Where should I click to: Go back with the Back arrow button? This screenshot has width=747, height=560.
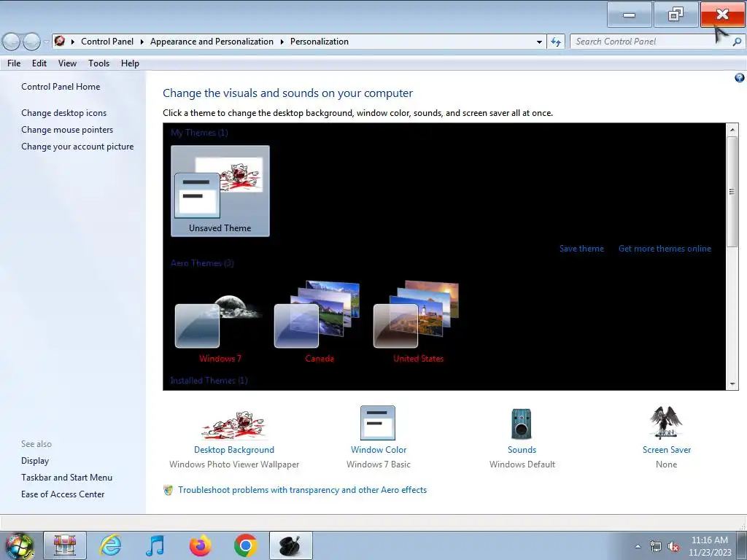click(12, 42)
